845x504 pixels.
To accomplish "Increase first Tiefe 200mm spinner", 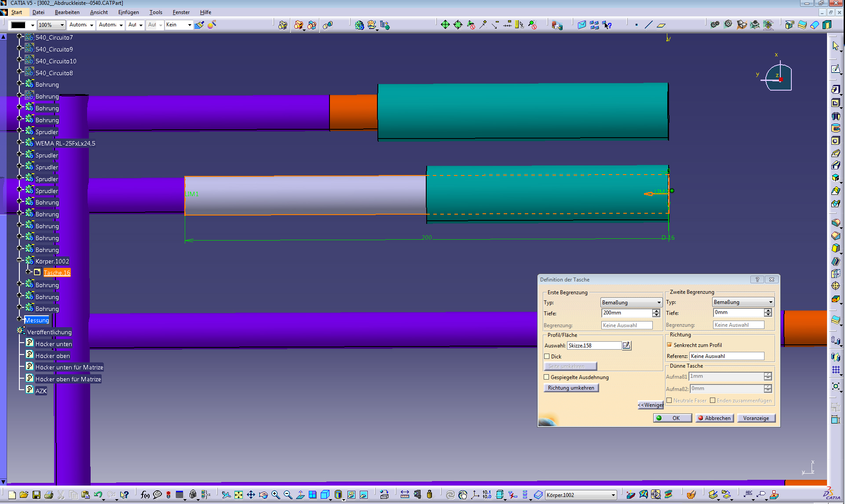I will 656,311.
